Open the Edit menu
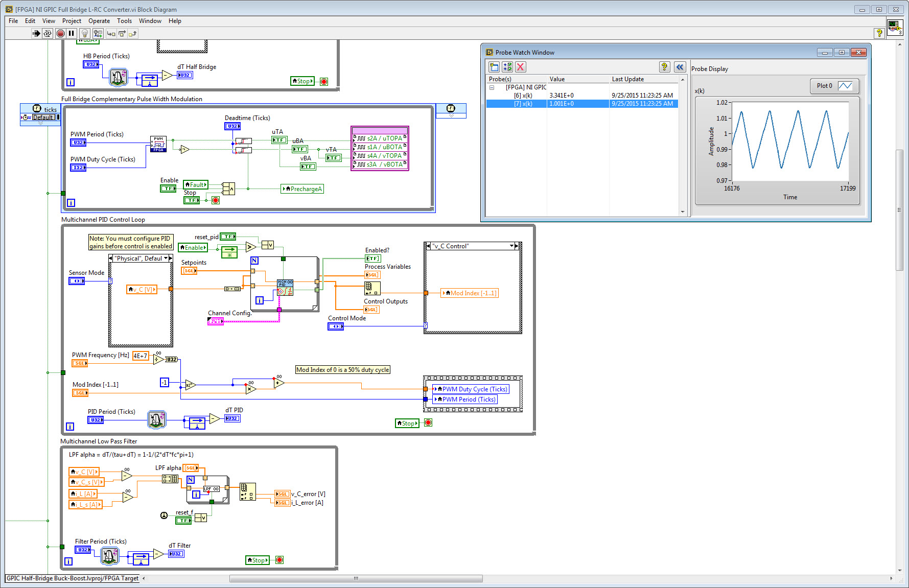The width and height of the screenshot is (909, 588). (x=30, y=21)
